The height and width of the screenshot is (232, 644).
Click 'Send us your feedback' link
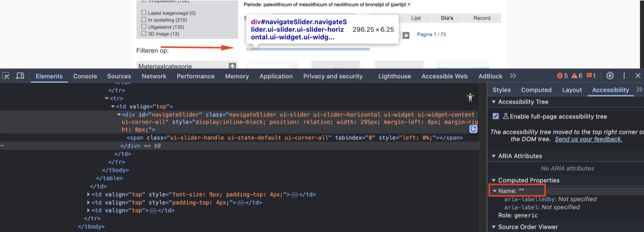588,139
